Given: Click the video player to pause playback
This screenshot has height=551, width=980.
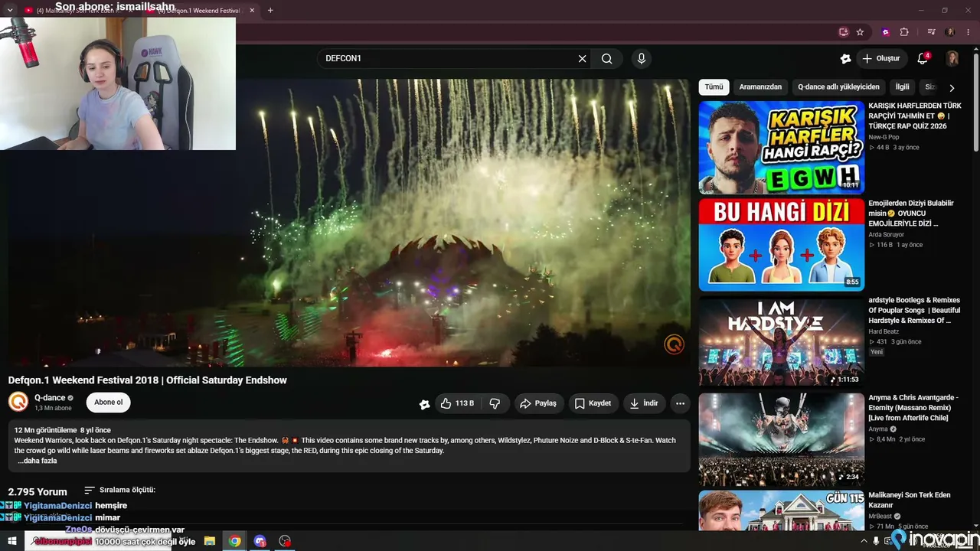Looking at the screenshot, I should 349,222.
